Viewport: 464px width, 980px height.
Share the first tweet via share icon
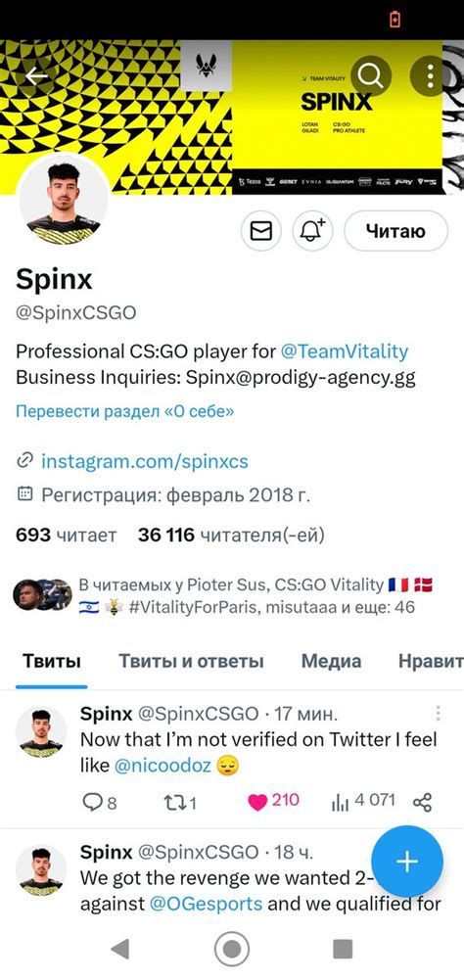click(x=423, y=802)
